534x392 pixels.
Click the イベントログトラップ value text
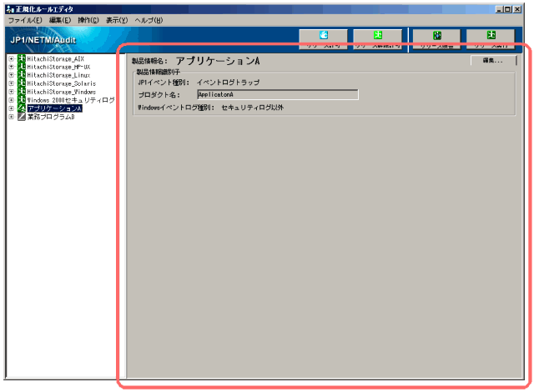pos(228,83)
